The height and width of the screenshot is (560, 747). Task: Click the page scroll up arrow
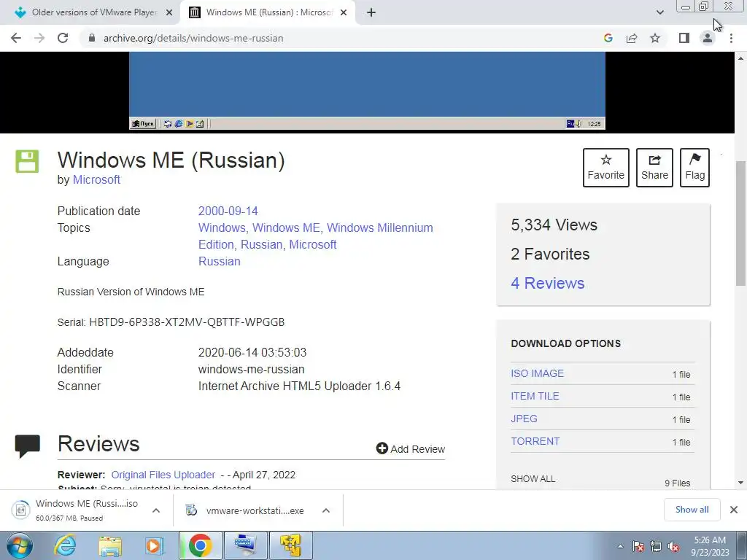[x=740, y=58]
